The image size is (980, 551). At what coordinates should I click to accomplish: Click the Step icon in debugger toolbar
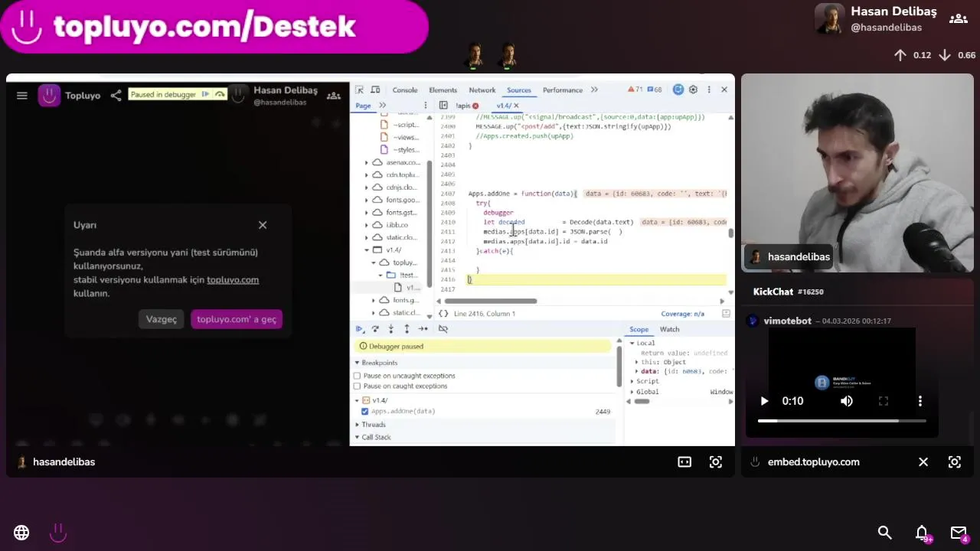click(423, 329)
